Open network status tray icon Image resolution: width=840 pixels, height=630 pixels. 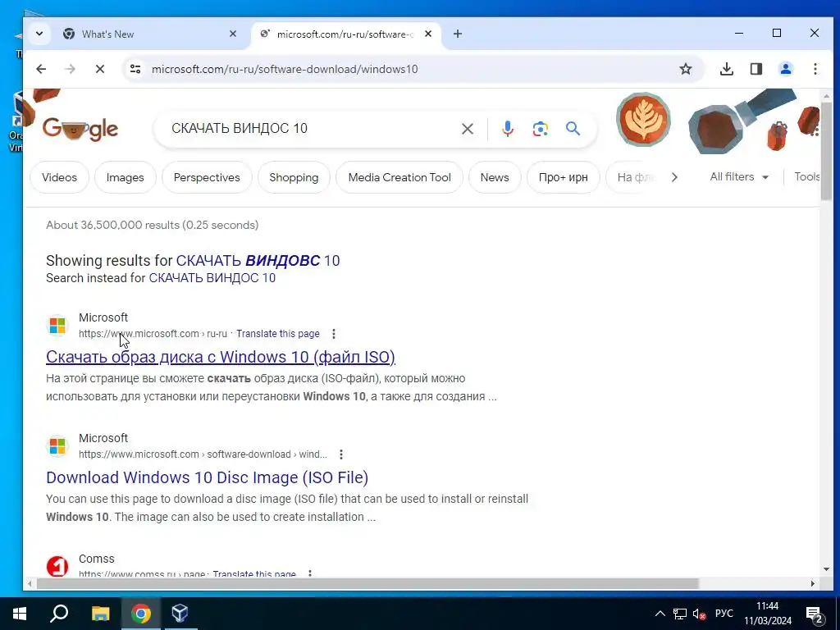pos(680,614)
